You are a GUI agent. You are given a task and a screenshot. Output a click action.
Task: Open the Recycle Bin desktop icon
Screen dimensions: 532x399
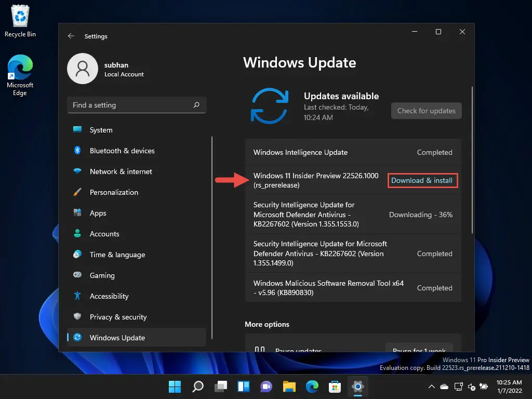coord(20,21)
